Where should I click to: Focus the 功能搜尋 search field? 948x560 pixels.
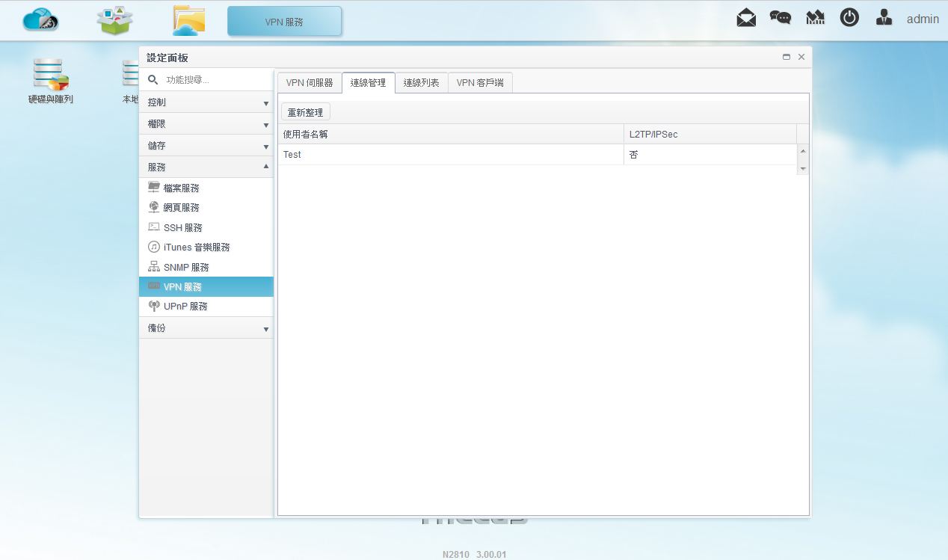216,79
